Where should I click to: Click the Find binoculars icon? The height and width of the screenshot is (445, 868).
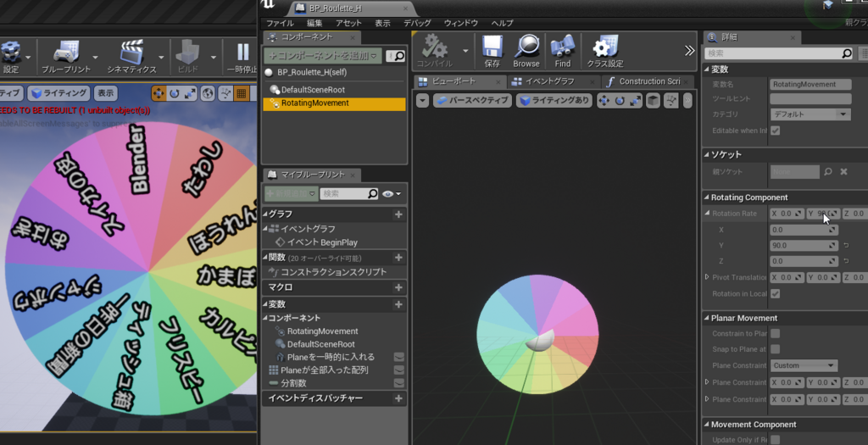coord(563,47)
